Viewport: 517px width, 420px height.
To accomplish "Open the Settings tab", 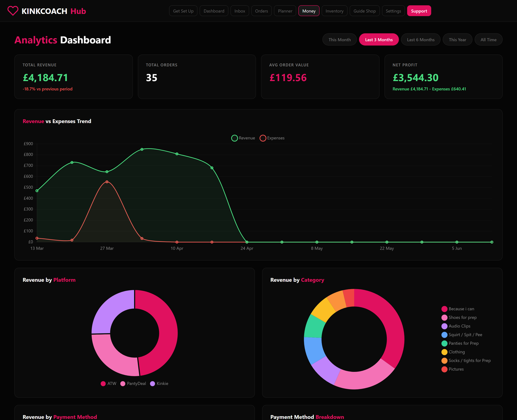I will coord(393,11).
